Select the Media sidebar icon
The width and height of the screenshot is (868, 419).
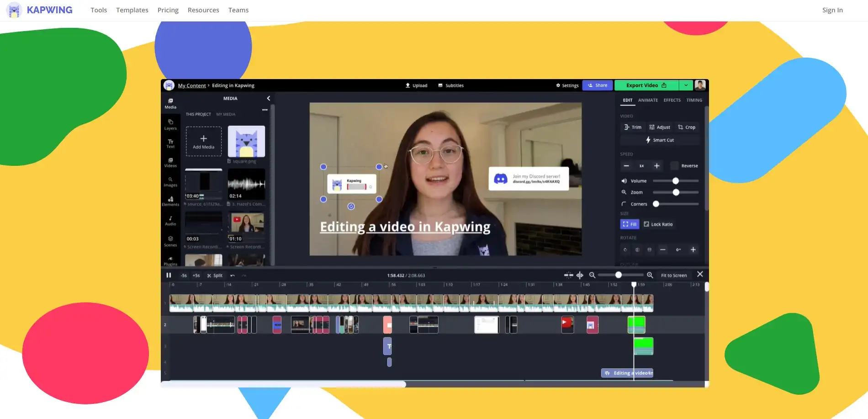pyautogui.click(x=170, y=104)
